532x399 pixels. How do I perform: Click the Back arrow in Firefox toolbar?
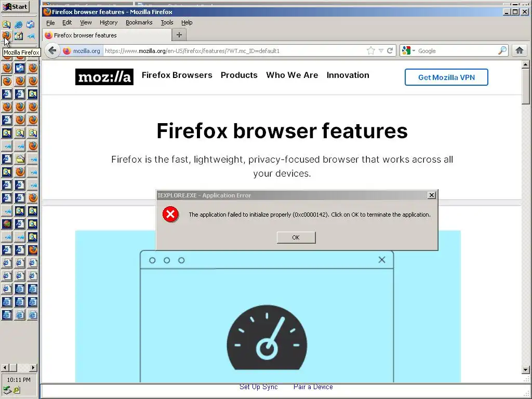(52, 51)
